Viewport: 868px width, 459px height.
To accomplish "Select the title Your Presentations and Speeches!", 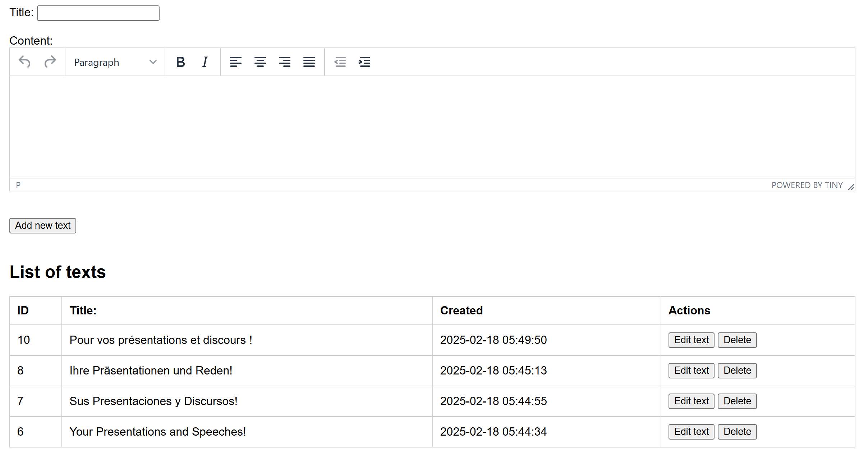I will [158, 432].
